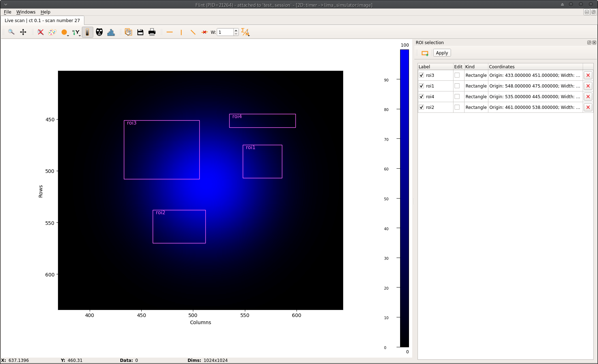Uncheck the roi4 visibility checkbox
Viewport: 598px width, 364px height.
coord(421,96)
